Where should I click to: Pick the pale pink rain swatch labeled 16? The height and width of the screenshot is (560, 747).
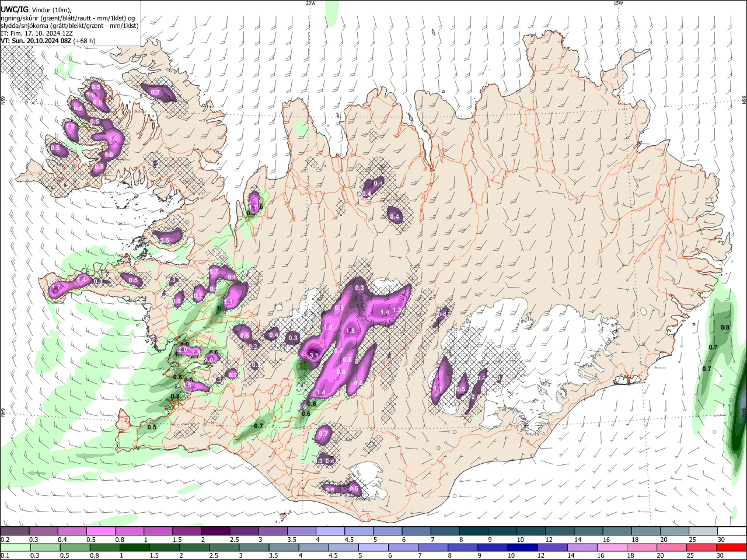pos(612,547)
